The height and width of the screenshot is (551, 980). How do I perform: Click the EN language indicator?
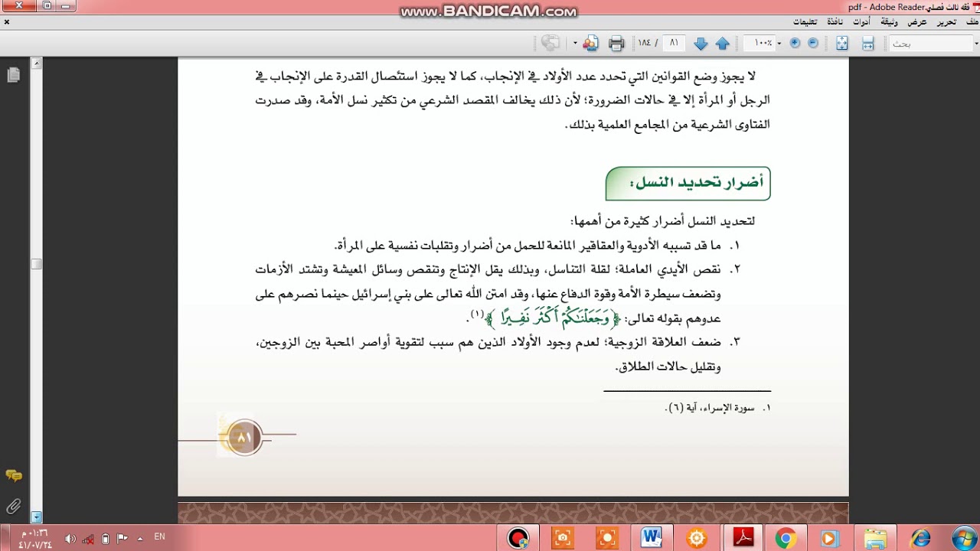tap(159, 537)
